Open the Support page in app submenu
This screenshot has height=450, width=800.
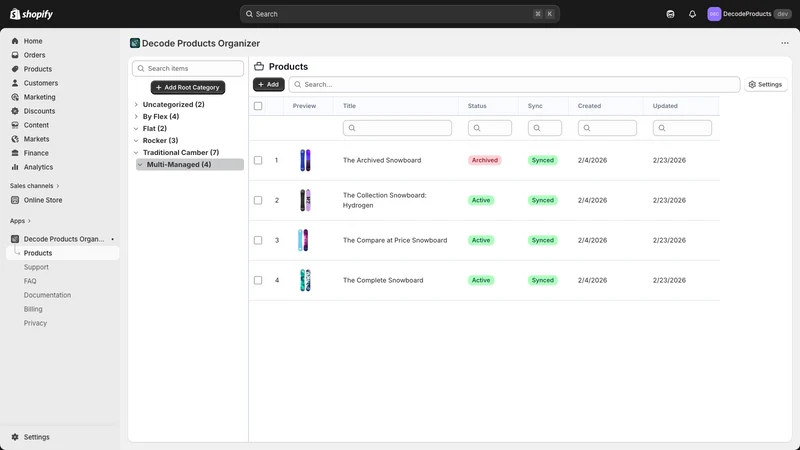pyautogui.click(x=36, y=267)
